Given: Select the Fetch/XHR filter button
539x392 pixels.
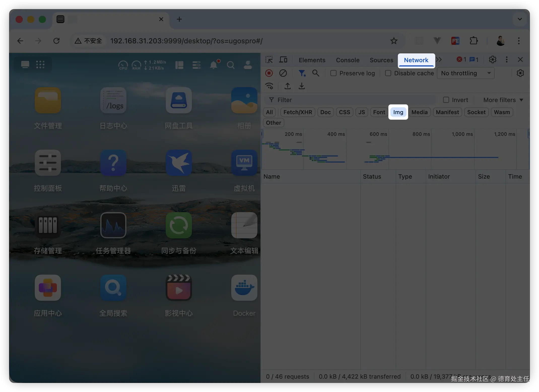Looking at the screenshot, I should 297,112.
